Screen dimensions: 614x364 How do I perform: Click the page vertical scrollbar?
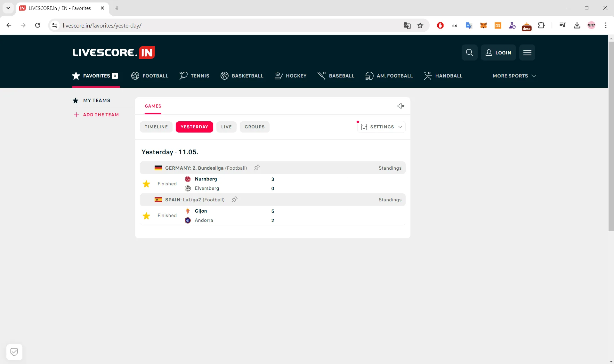611,136
